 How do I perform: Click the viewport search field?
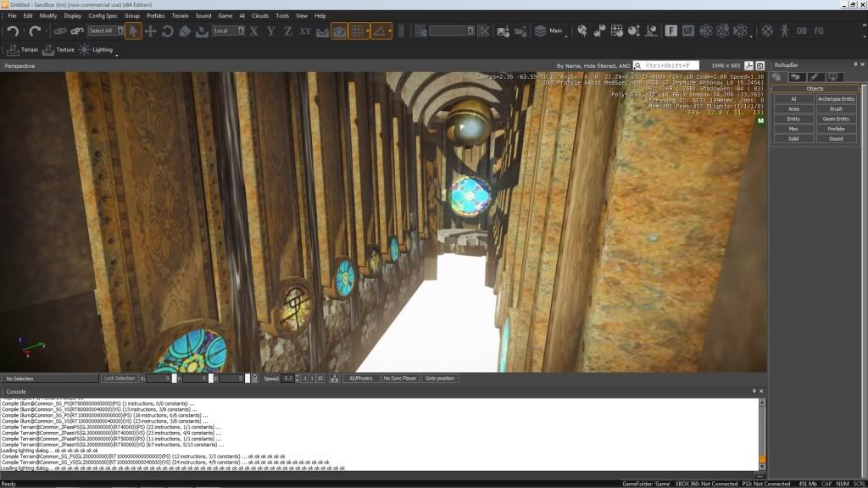tap(666, 65)
